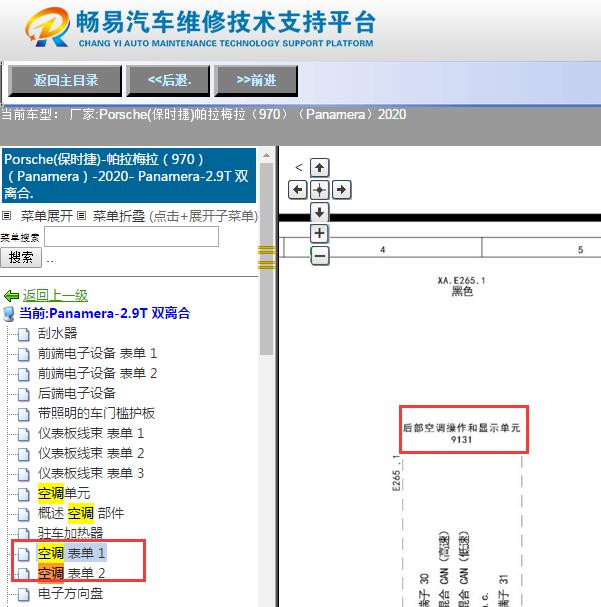Click the document icon beside 空调 表单 1
This screenshot has height=607, width=601.
click(x=24, y=554)
